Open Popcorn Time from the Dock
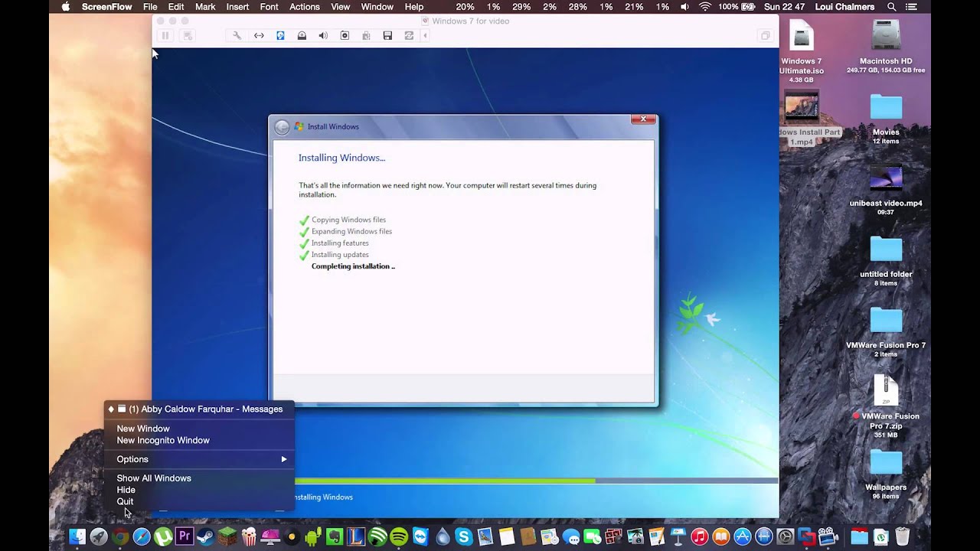This screenshot has width=980, height=551. coord(249,536)
